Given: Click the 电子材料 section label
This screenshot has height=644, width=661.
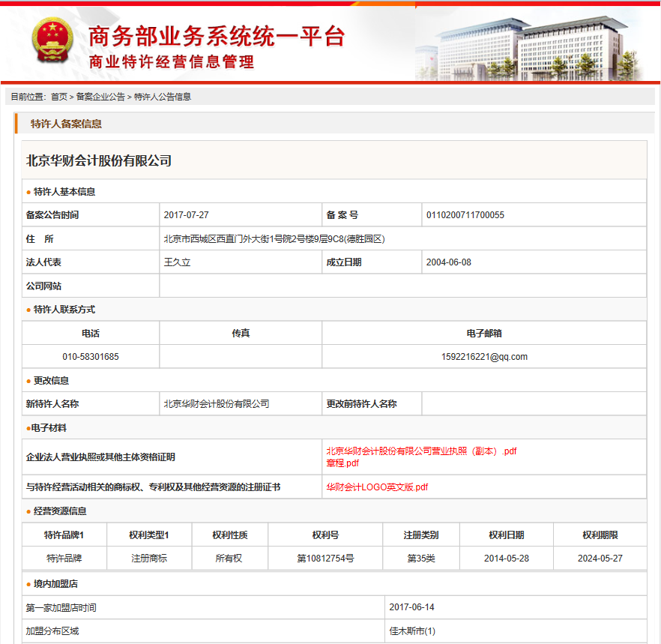Looking at the screenshot, I should [x=49, y=428].
